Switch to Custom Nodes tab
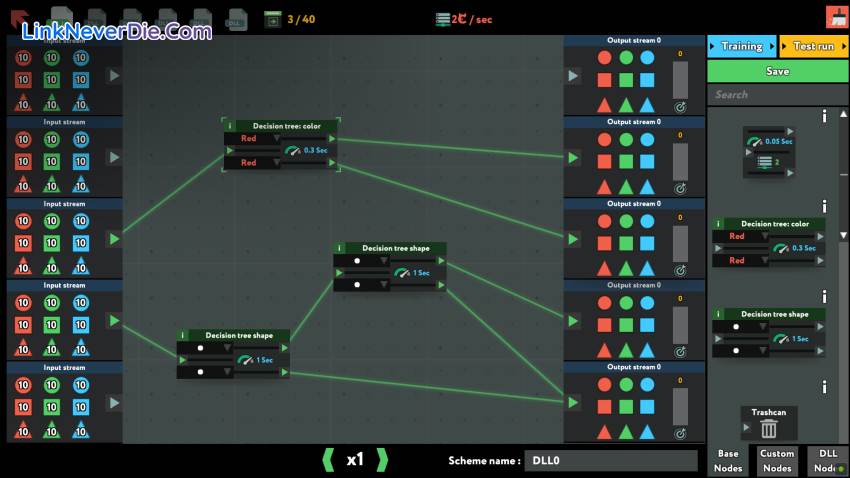The image size is (850, 478). click(x=777, y=460)
